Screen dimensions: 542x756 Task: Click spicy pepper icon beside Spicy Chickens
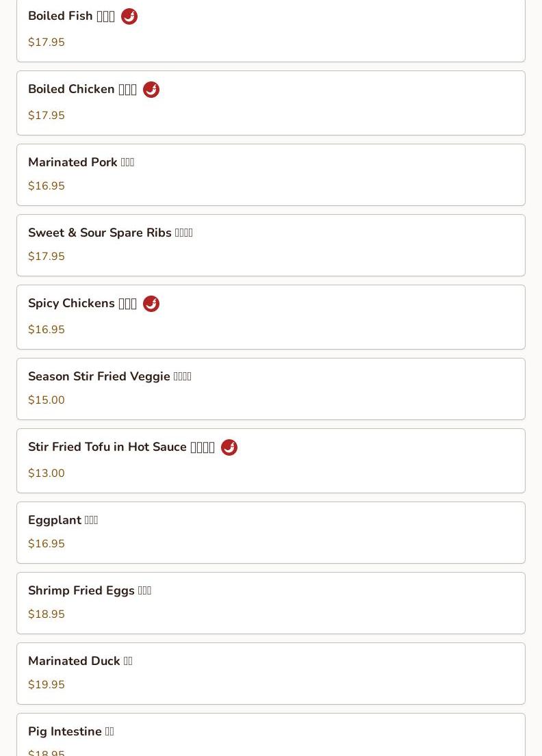(x=151, y=304)
